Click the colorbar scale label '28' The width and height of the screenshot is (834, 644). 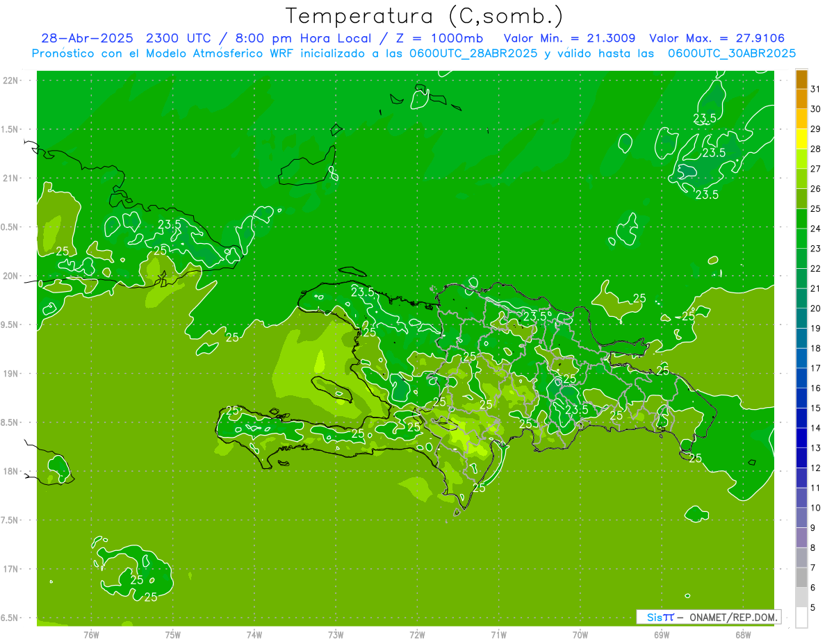click(815, 149)
